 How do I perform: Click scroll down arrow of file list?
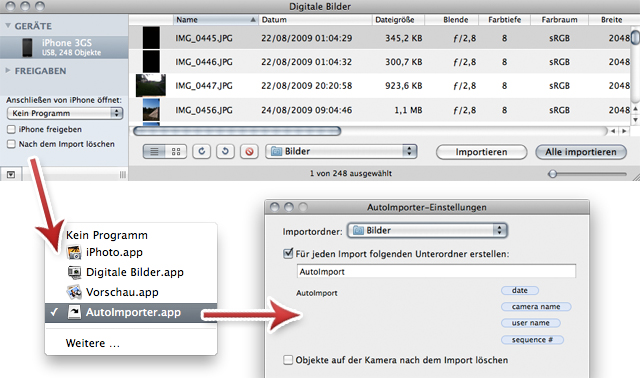click(x=635, y=120)
